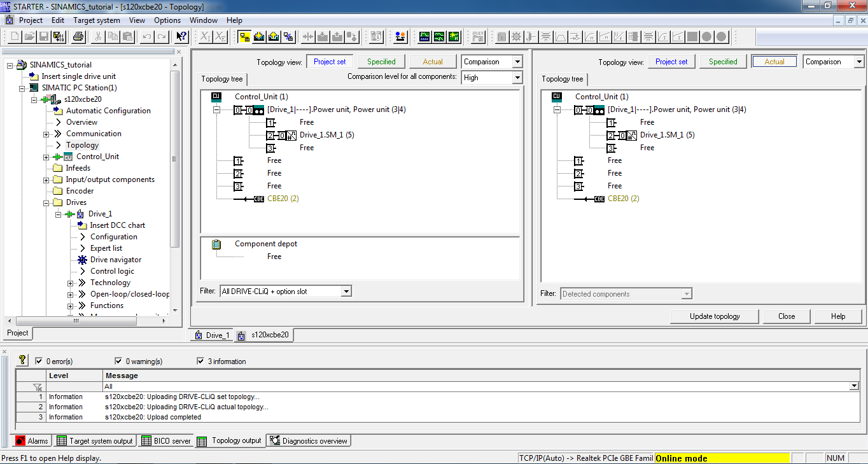Click the device trace toolbar icon
Screen dimensions: 868x464
pos(424,36)
